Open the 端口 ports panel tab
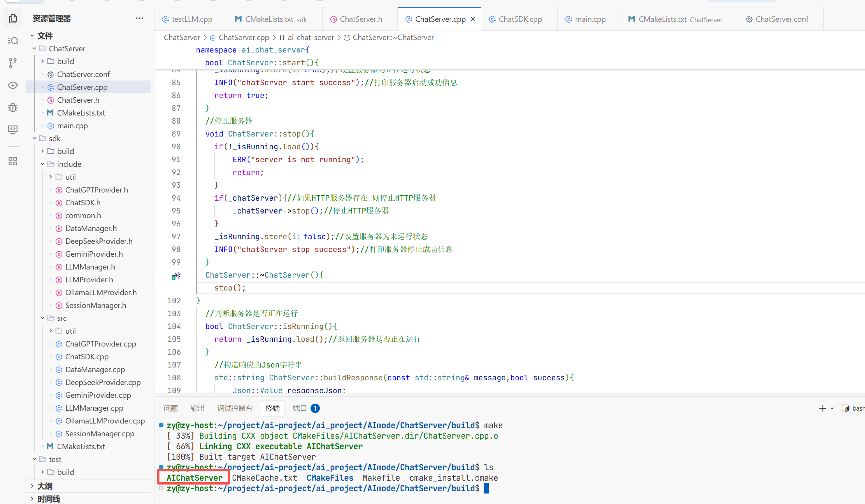 tap(300, 408)
